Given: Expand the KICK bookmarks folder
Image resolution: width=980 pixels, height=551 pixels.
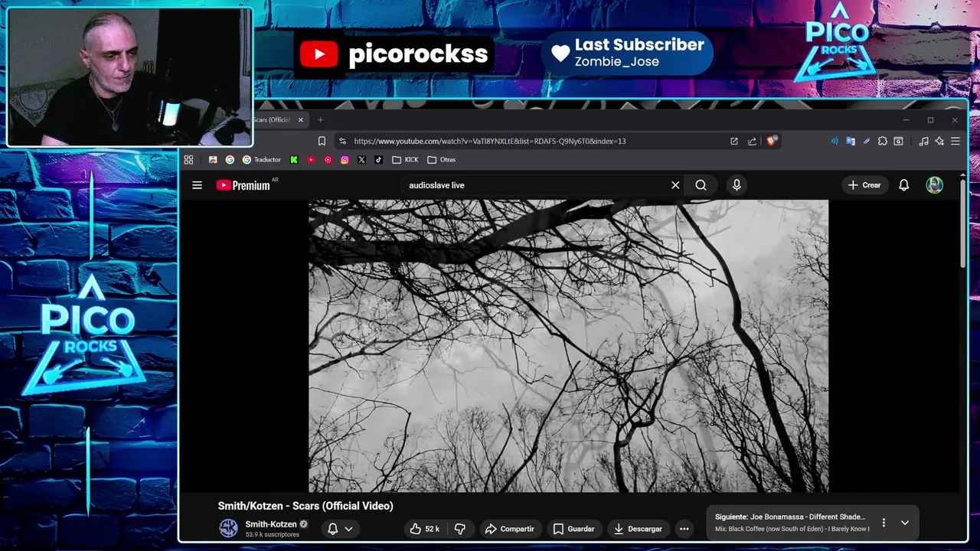Looking at the screenshot, I should coord(405,160).
